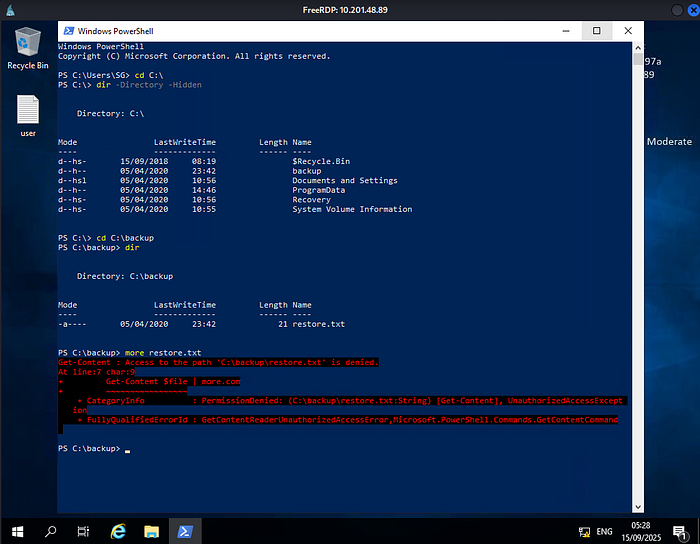
Task: Click the 'cd C:\backup' command text
Action: 125,238
